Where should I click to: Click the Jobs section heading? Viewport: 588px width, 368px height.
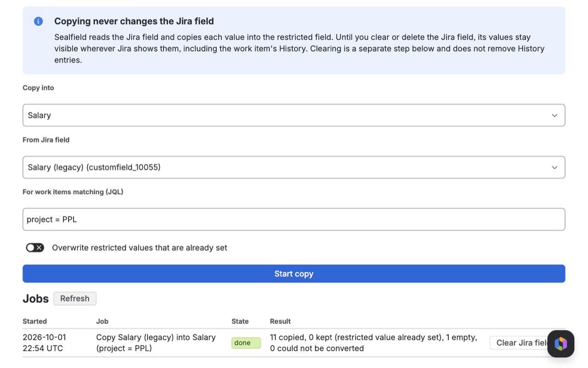[x=36, y=299]
